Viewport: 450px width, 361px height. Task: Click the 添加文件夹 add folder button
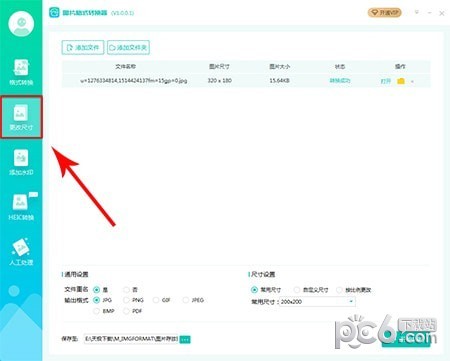pyautogui.click(x=128, y=47)
